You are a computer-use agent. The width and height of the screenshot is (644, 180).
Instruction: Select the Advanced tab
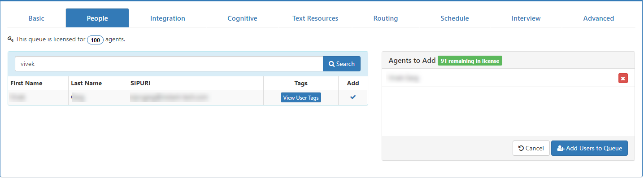599,18
